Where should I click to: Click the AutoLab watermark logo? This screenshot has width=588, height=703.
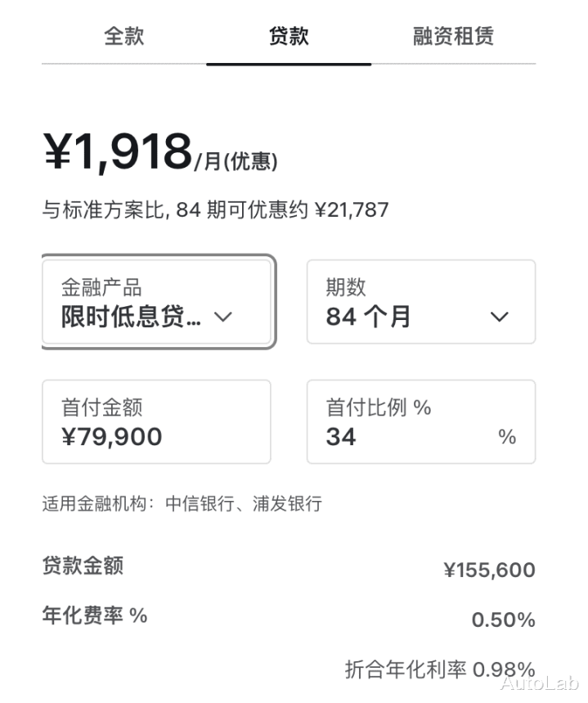[539, 683]
